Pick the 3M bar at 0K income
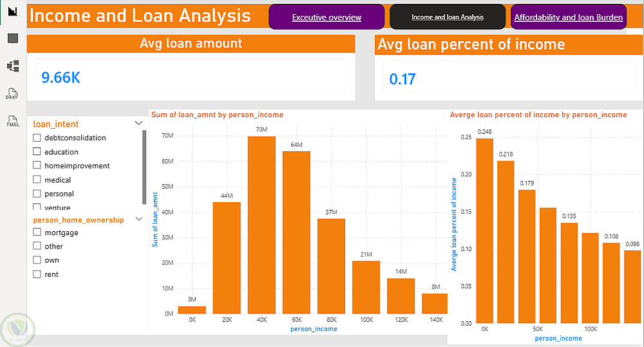 pyautogui.click(x=192, y=310)
